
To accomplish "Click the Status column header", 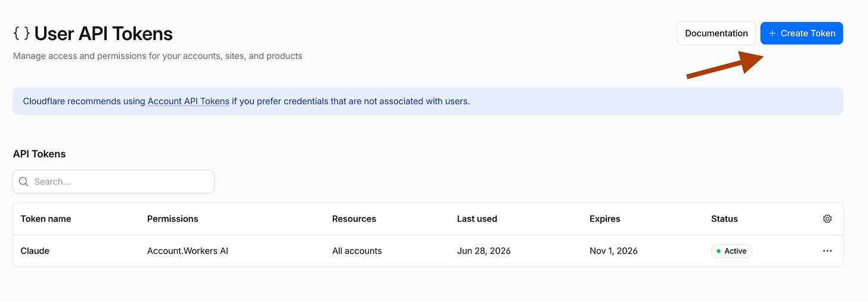I will tap(724, 219).
